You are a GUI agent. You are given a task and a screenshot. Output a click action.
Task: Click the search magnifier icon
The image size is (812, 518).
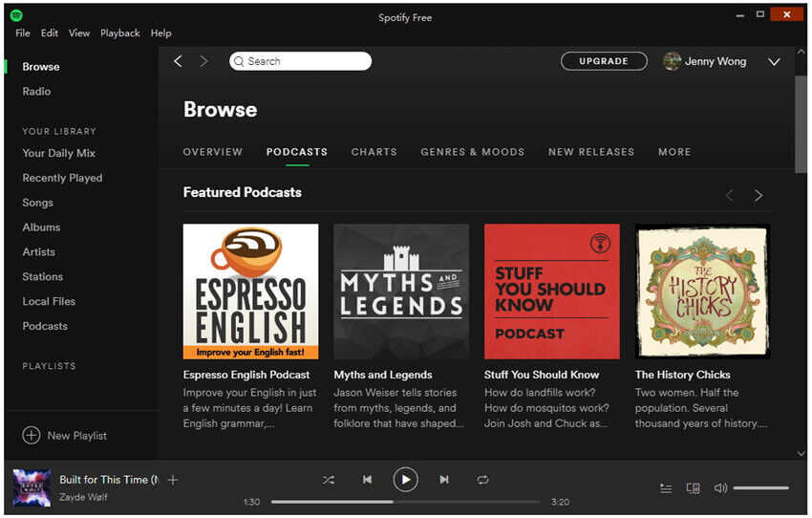[x=239, y=61]
